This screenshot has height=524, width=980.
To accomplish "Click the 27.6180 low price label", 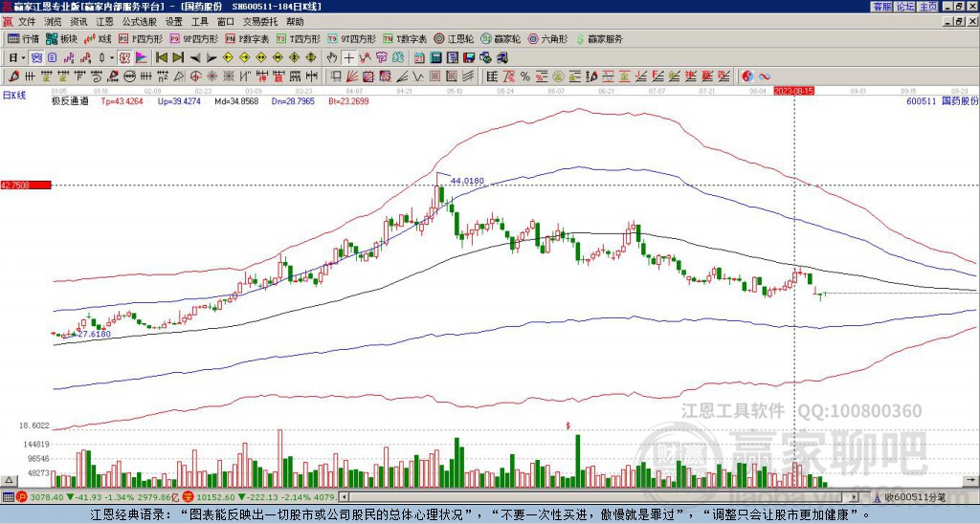I will click(94, 334).
